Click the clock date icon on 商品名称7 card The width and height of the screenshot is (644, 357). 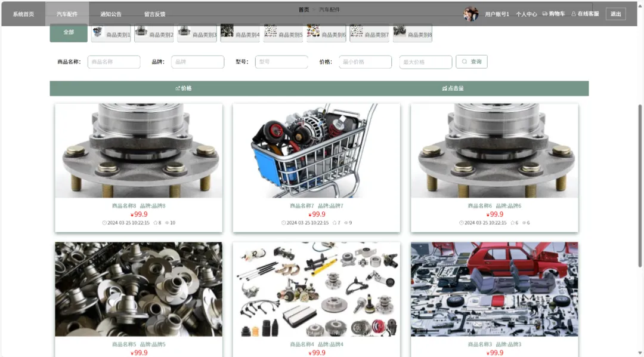pyautogui.click(x=283, y=223)
